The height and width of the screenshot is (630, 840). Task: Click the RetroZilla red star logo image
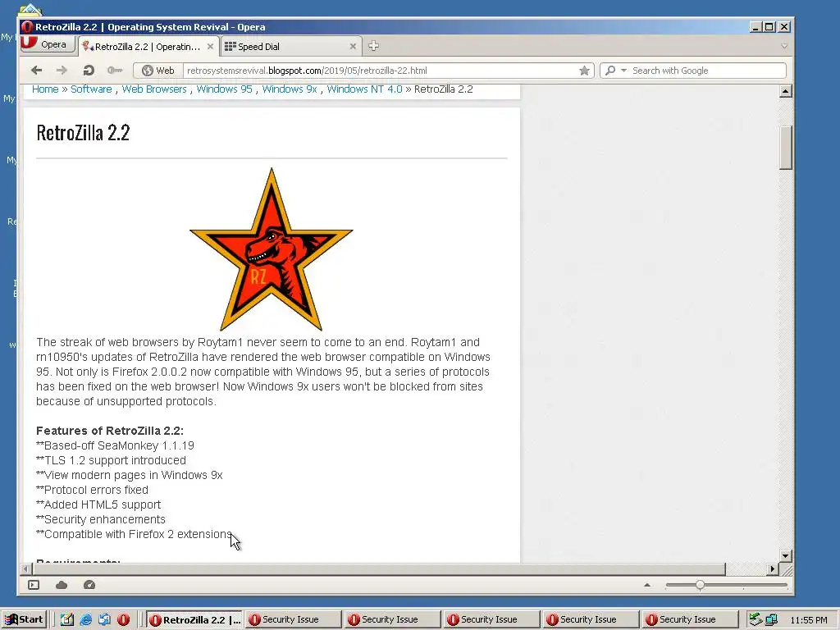(x=271, y=249)
